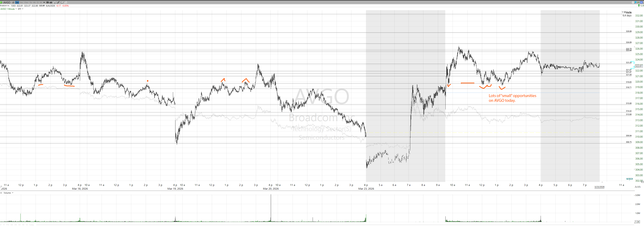
Task: Click the add indicator grid icon
Action: point(55,3)
